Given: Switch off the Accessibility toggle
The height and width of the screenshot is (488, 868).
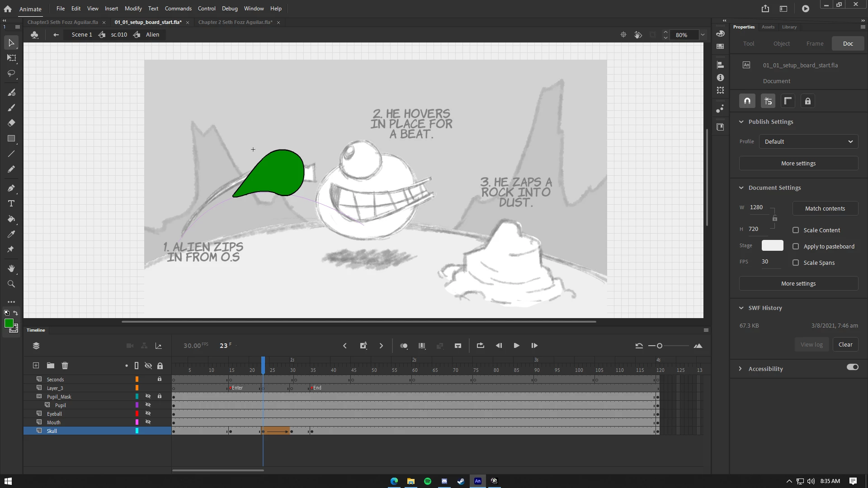Looking at the screenshot, I should pos(852,367).
